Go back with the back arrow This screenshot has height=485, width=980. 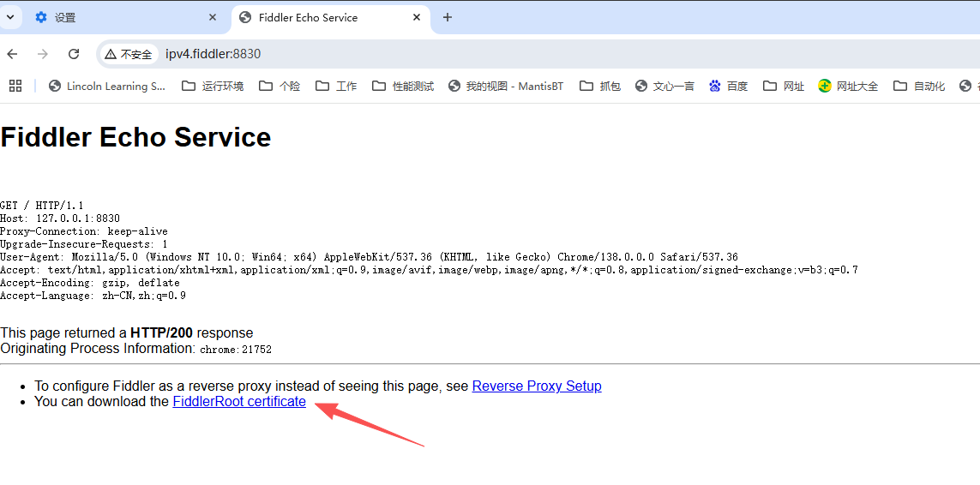[13, 54]
